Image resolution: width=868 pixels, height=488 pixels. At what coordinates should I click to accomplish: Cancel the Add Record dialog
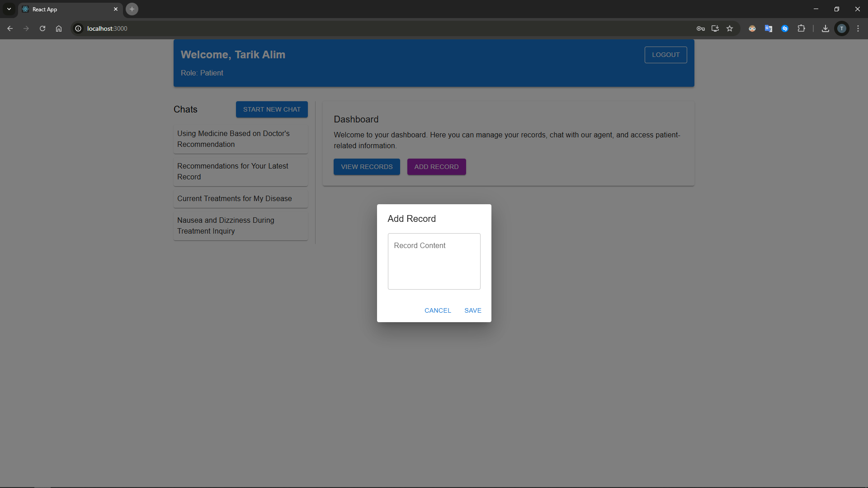coord(438,310)
